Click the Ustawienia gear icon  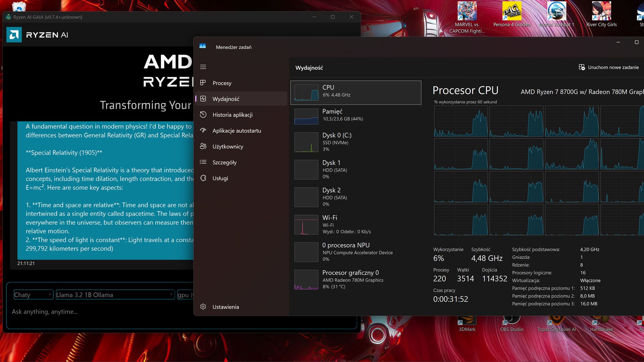click(203, 307)
